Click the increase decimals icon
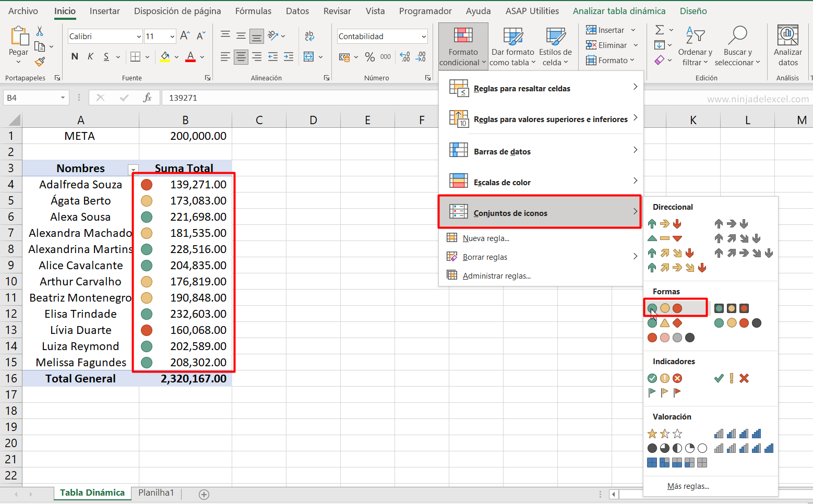 pyautogui.click(x=404, y=57)
